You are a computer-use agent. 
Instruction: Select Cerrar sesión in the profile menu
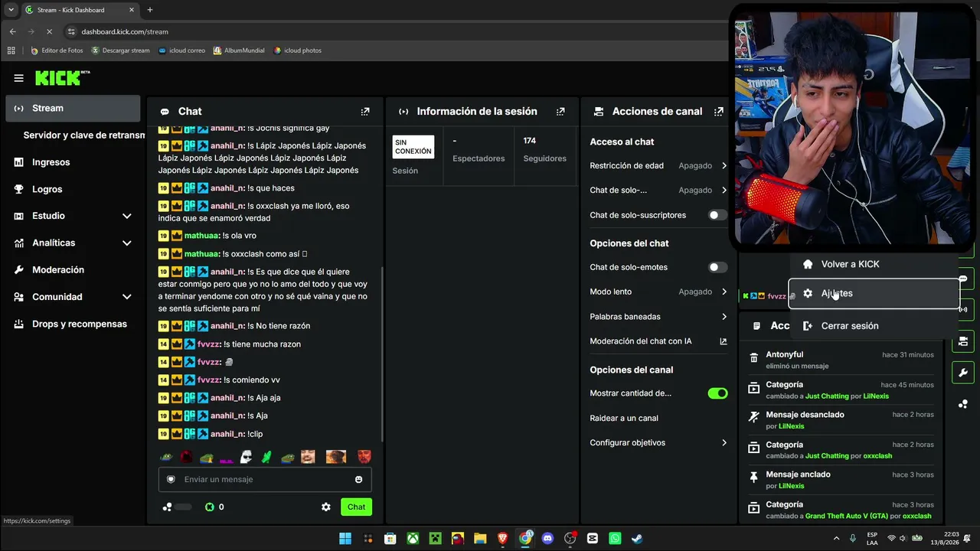tap(874, 326)
